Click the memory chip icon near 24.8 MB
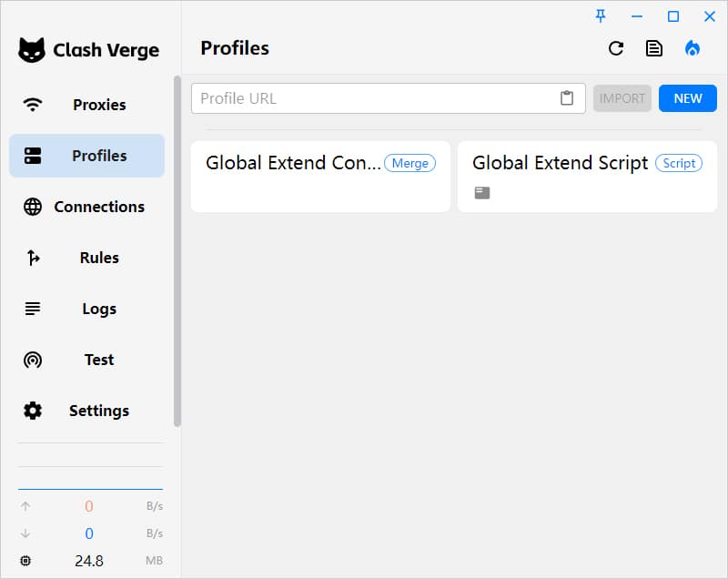Screen dimensions: 728x579 coord(25,561)
